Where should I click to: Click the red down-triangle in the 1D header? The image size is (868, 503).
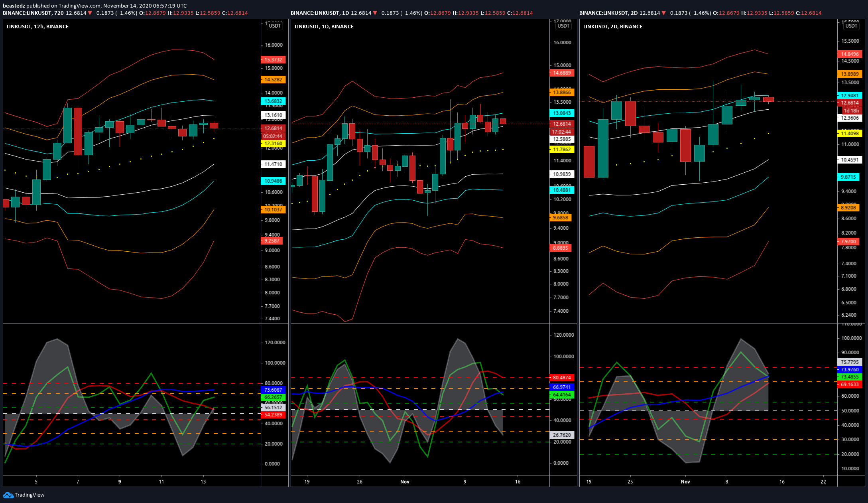click(375, 13)
